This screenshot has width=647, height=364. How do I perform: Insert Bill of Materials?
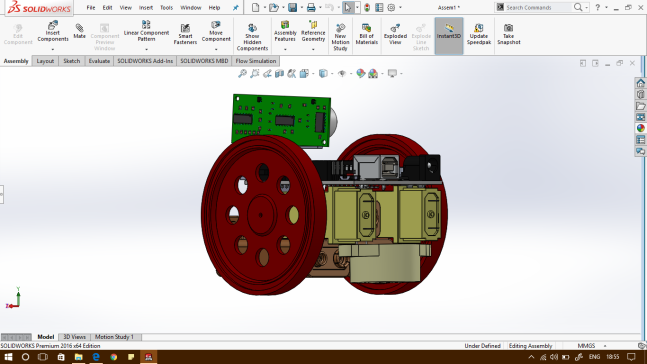click(x=366, y=34)
